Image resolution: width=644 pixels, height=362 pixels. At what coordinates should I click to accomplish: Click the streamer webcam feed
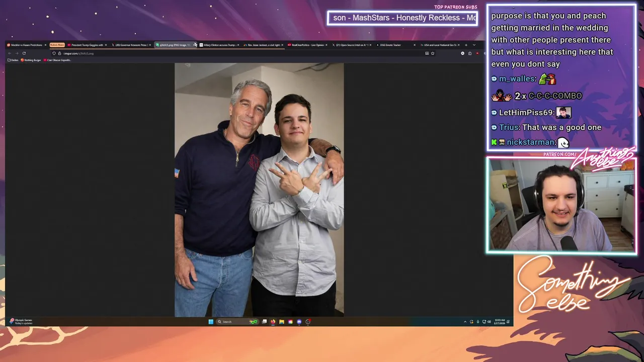[561, 205]
